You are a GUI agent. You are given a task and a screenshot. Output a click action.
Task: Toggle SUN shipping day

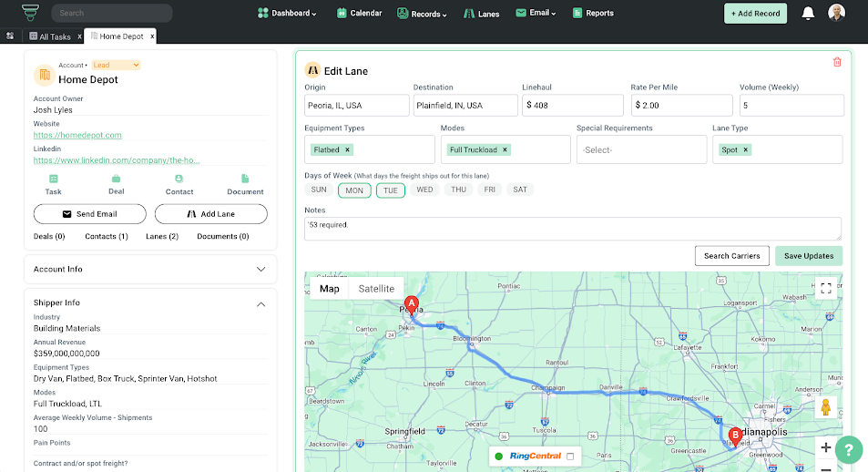coord(318,190)
